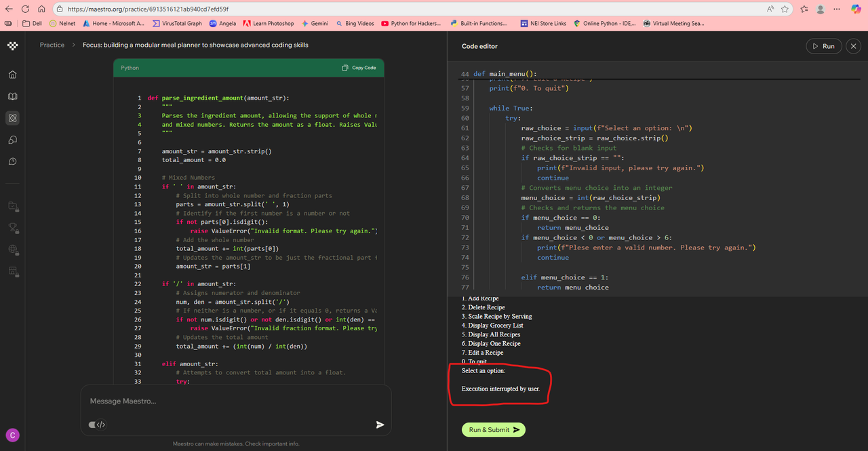Click '3. Scale Recipe by Serving' output line
This screenshot has width=868, height=451.
point(497,316)
